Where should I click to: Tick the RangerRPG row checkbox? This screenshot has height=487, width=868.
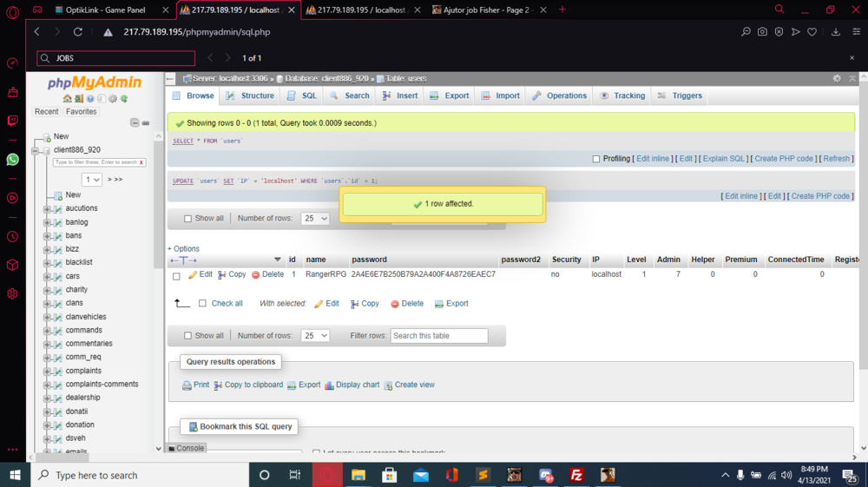coord(176,276)
